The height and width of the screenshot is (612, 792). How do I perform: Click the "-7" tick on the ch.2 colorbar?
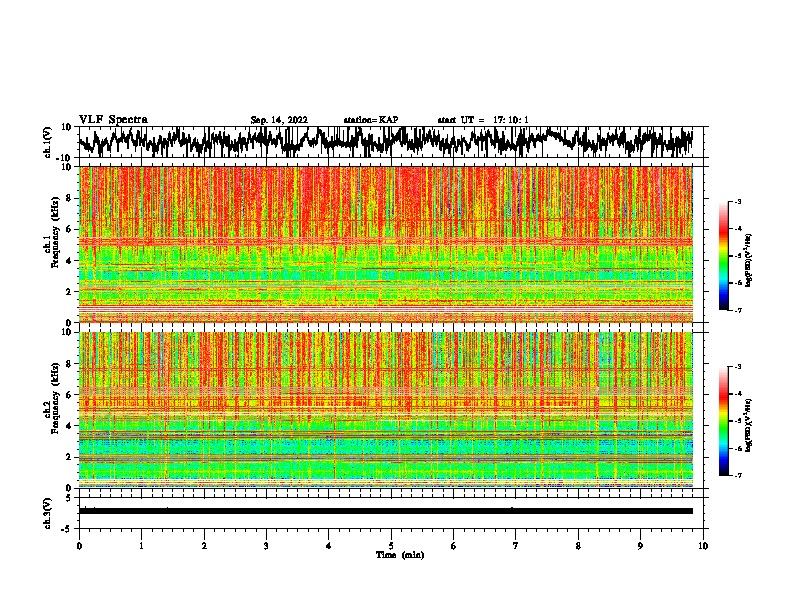point(737,476)
